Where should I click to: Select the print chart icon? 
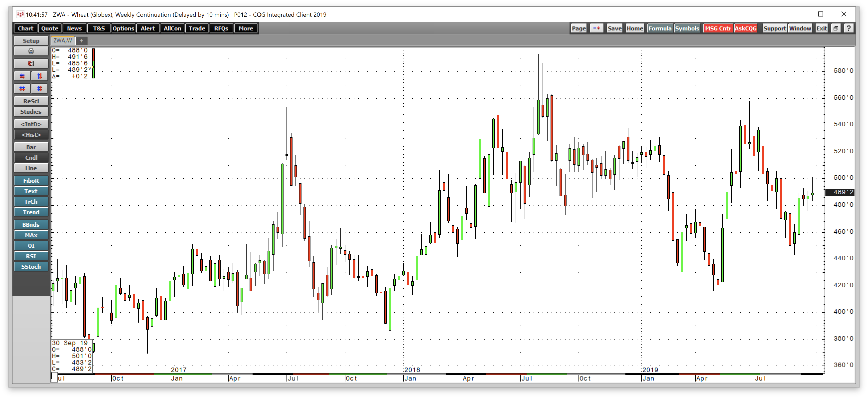pos(31,51)
